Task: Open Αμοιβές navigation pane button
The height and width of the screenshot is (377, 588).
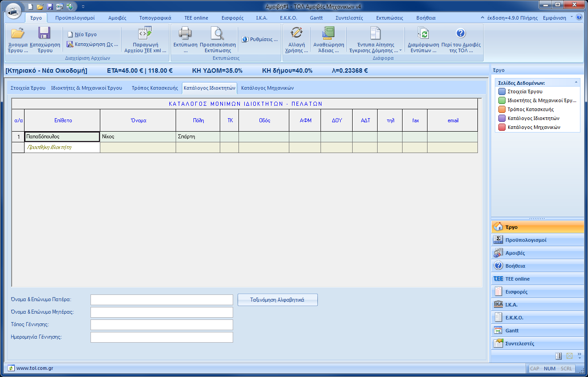Action: coord(538,253)
